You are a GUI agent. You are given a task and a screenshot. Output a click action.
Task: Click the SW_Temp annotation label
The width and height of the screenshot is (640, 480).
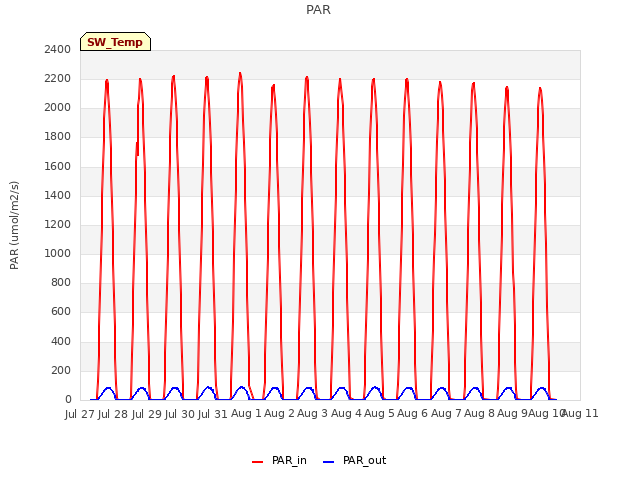tap(115, 42)
